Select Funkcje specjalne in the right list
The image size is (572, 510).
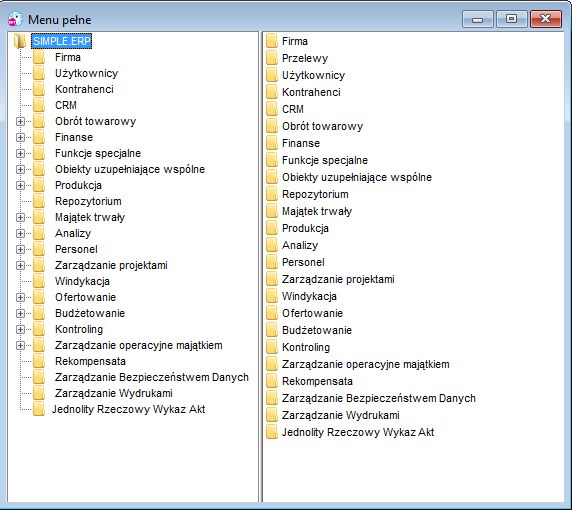325,161
